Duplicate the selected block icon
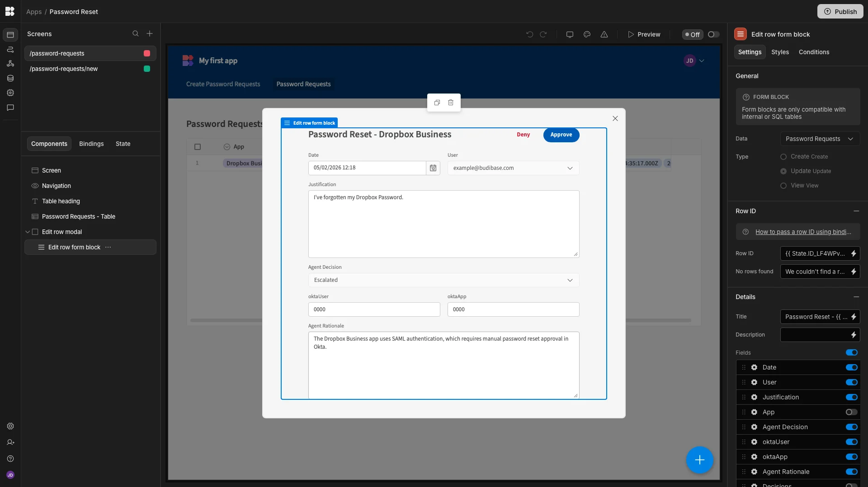 [437, 103]
